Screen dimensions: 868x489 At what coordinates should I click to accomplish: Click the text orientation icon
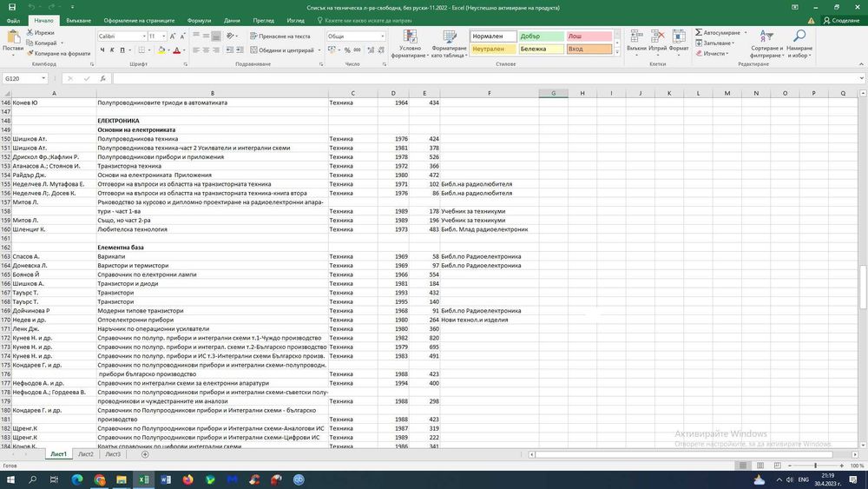(x=230, y=36)
